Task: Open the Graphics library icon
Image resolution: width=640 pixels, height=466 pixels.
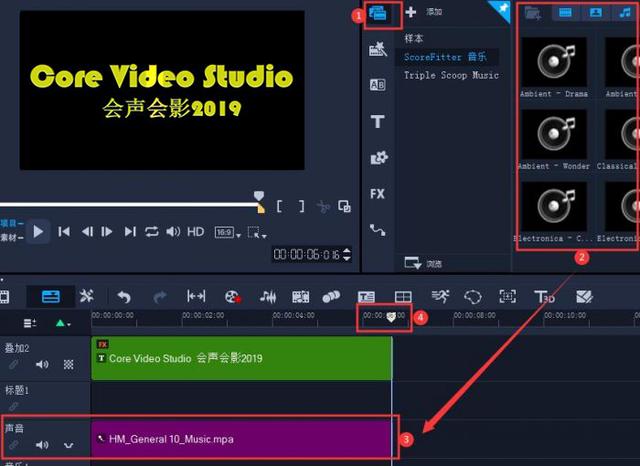Action: [378, 158]
